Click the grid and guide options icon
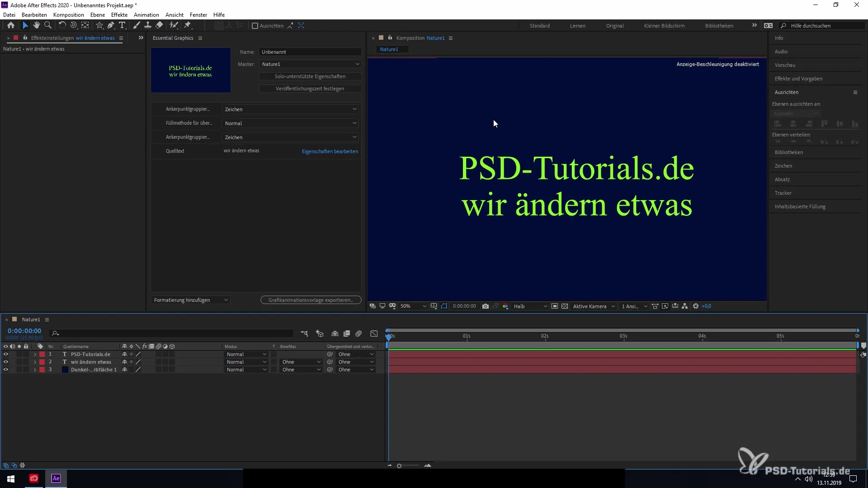This screenshot has width=868, height=488. (x=434, y=306)
